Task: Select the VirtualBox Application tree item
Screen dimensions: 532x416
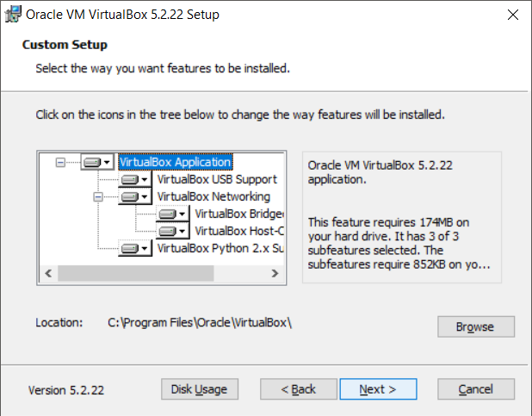Action: 176,162
